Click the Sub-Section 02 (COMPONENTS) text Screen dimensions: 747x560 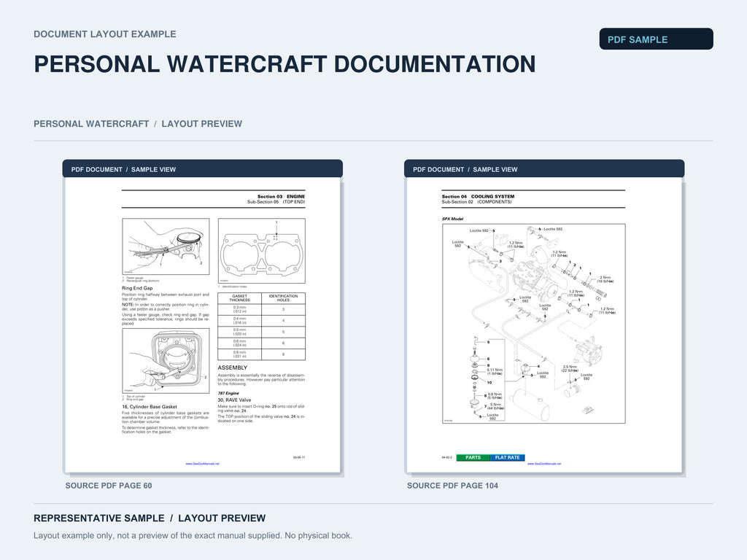(477, 202)
